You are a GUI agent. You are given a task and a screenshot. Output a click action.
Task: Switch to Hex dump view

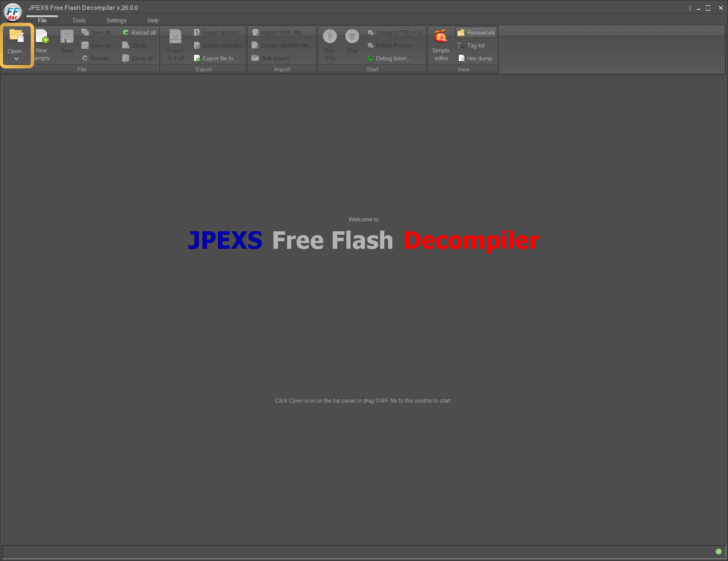coord(475,58)
